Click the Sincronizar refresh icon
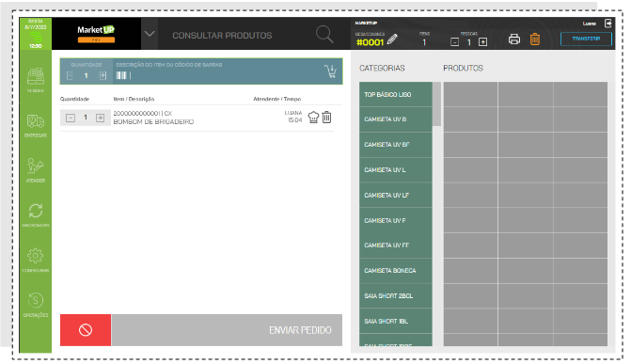This screenshot has width=631, height=364. [x=36, y=211]
